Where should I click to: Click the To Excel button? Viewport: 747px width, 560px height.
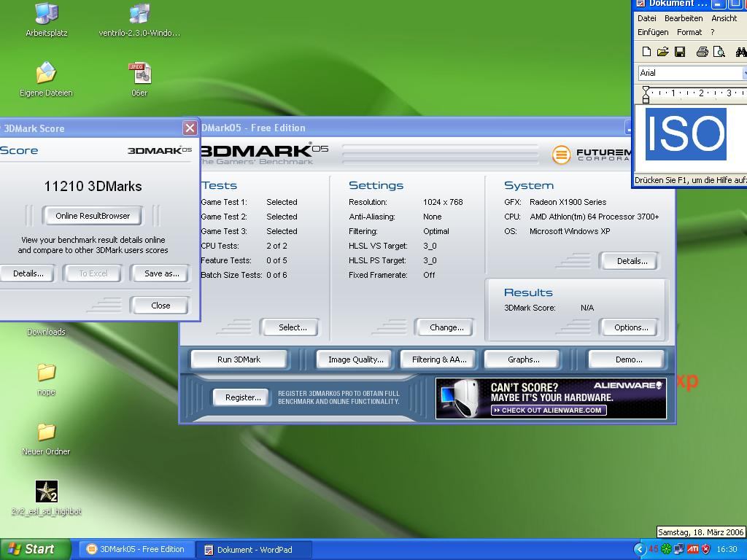(x=93, y=273)
